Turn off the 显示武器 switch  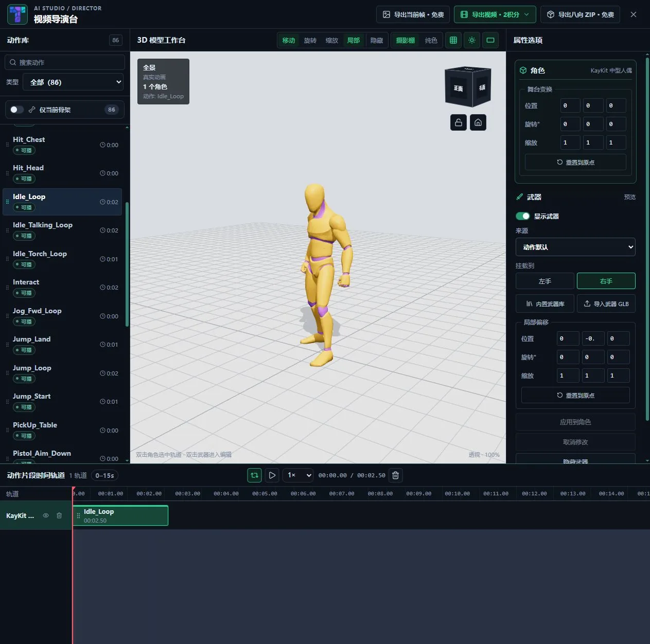(522, 216)
